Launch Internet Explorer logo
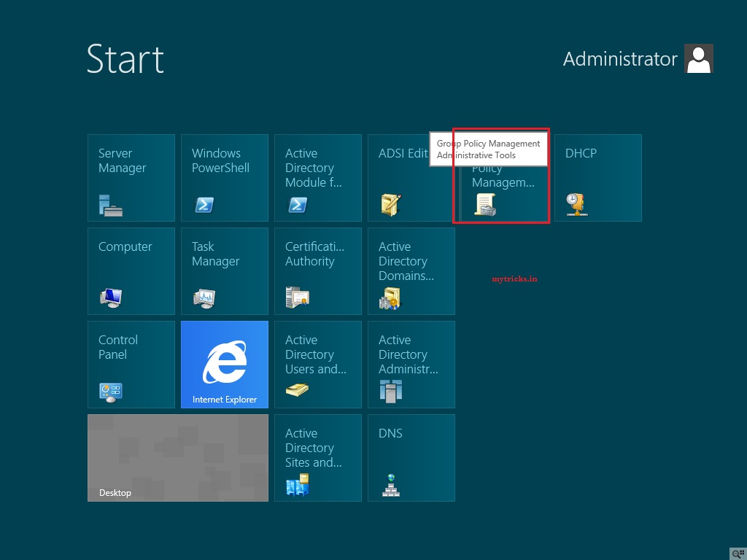747x560 pixels. click(225, 362)
